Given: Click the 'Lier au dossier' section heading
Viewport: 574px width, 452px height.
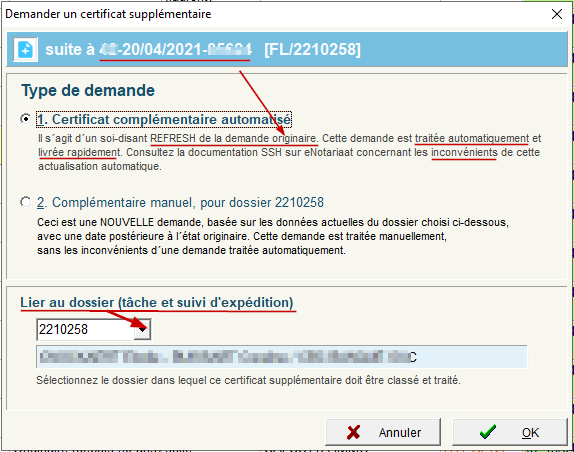Looking at the screenshot, I should point(157,303).
